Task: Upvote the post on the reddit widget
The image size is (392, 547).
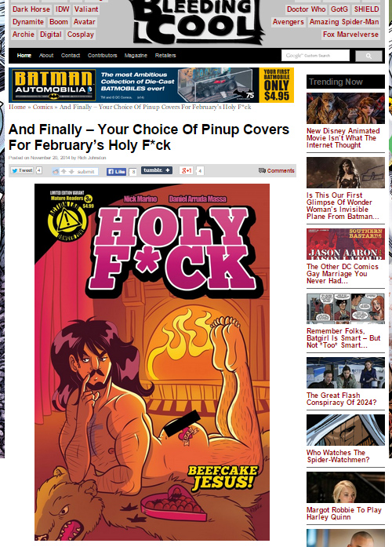Action: pyautogui.click(x=64, y=171)
